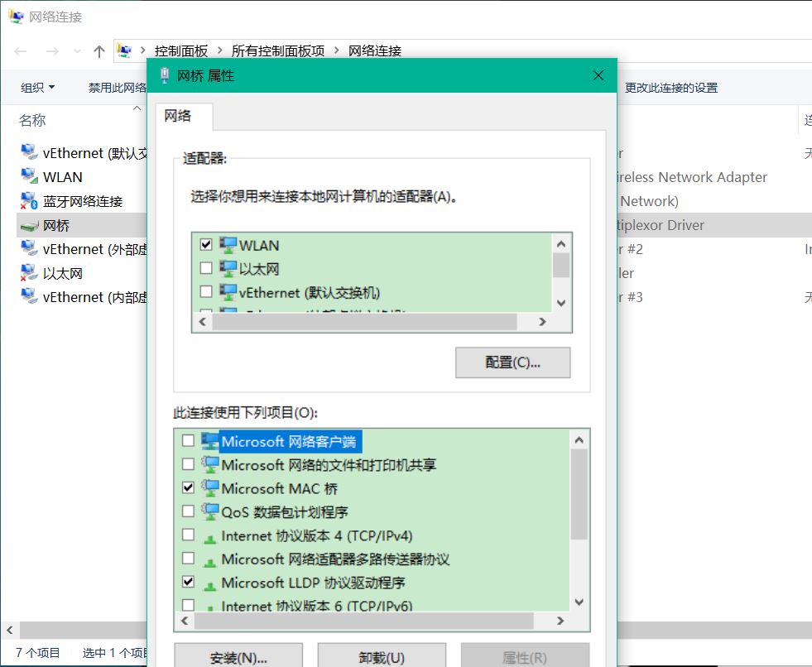Click the vEthernet (默认交换机) adapter icon in dialog
This screenshot has width=812, height=667.
(x=228, y=292)
